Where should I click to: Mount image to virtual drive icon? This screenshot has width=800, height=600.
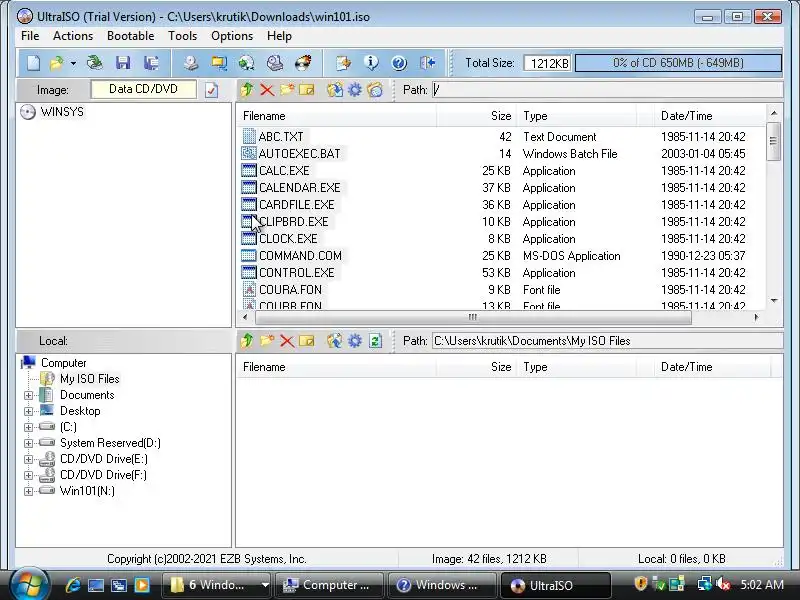point(275,63)
